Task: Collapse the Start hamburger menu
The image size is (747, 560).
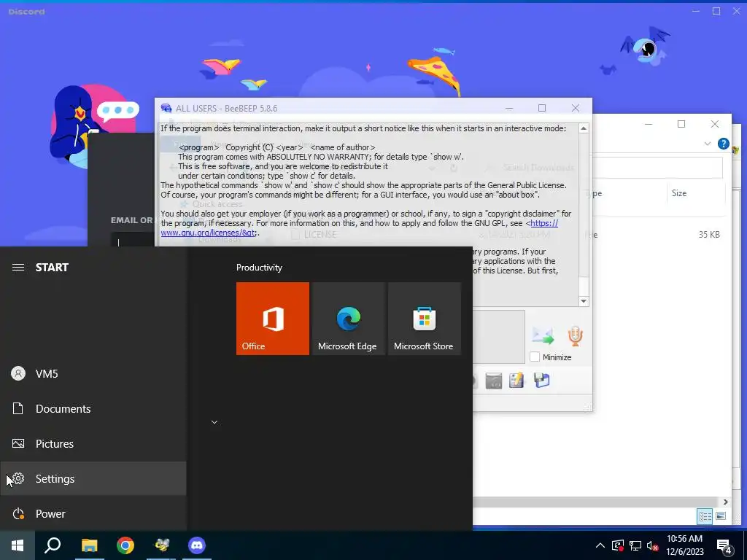Action: coord(18,267)
